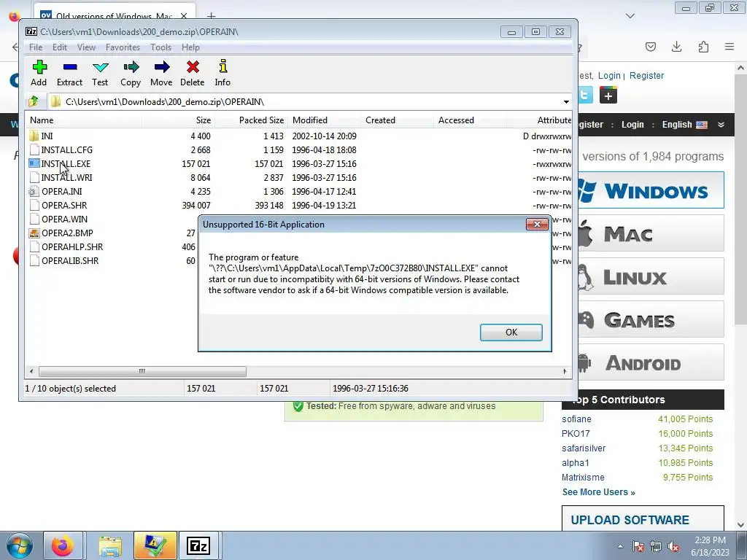747x560 pixels.
Task: Open the Android category button
Action: [651, 362]
